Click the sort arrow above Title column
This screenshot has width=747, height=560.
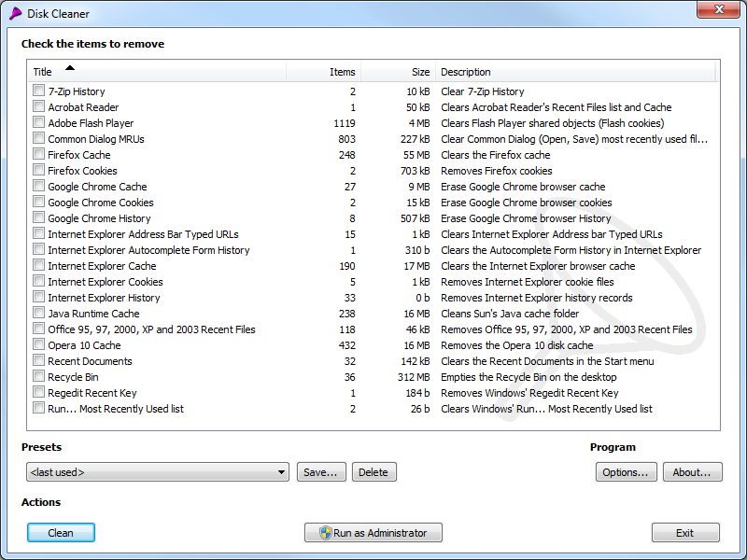coord(70,67)
